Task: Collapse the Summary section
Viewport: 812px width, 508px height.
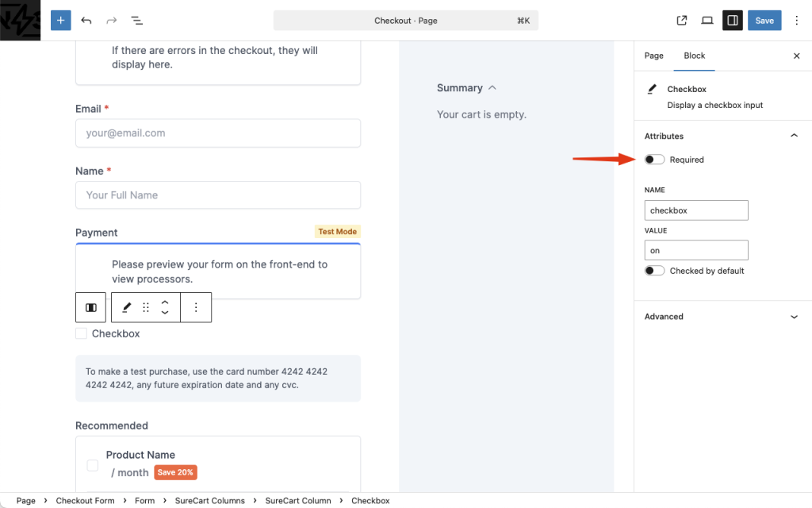Action: [491, 87]
